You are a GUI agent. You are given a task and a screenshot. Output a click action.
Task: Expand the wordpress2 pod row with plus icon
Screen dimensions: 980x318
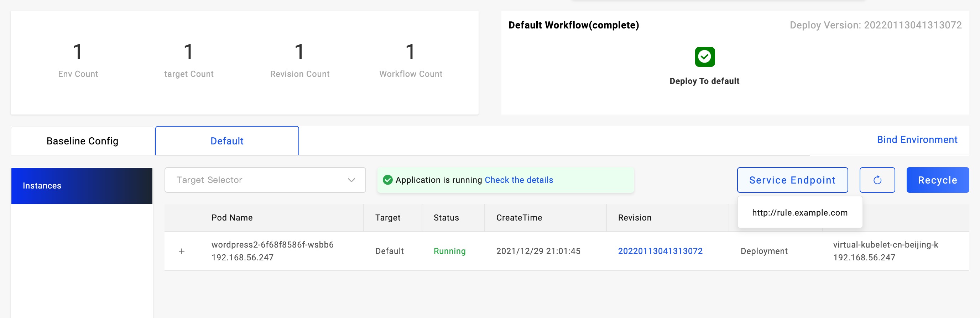coord(182,251)
